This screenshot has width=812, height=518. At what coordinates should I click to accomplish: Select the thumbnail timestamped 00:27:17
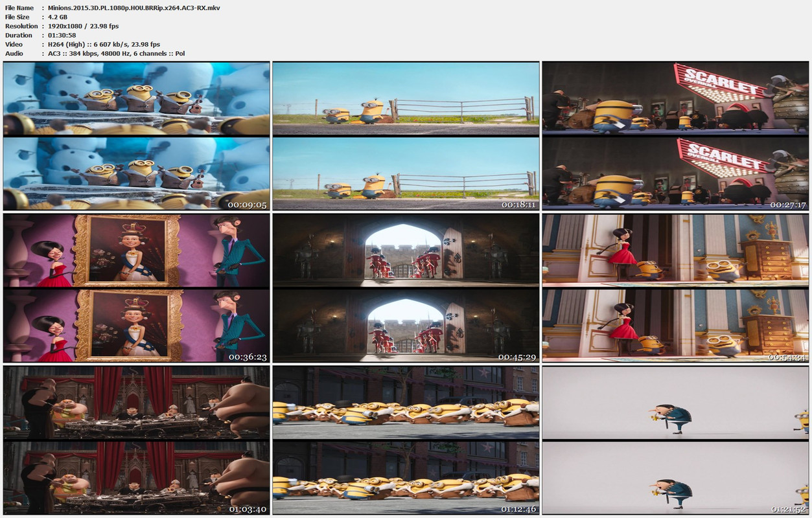click(x=675, y=135)
